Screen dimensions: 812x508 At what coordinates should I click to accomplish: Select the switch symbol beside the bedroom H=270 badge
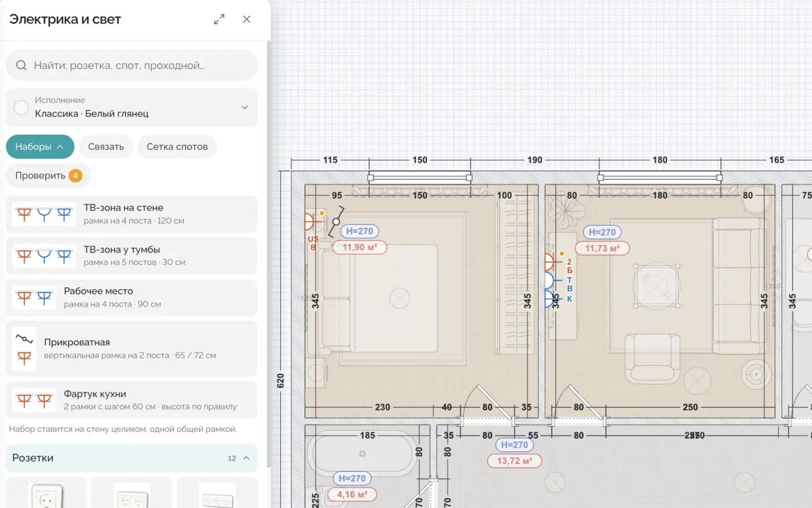tap(336, 221)
